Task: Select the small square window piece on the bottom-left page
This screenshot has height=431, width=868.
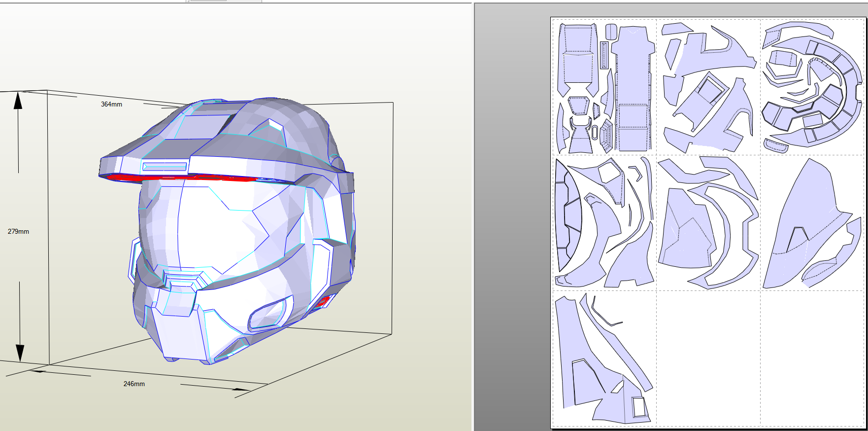Action: 639,407
